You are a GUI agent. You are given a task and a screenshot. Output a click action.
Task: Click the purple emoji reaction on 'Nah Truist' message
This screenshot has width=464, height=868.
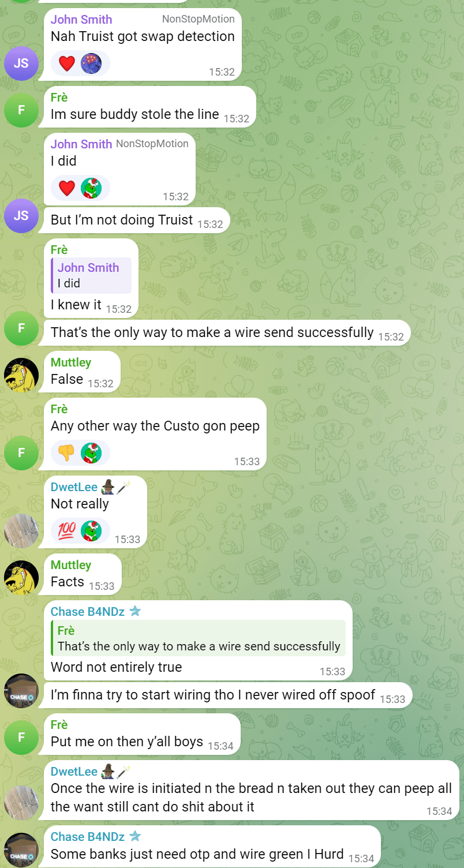(x=91, y=62)
